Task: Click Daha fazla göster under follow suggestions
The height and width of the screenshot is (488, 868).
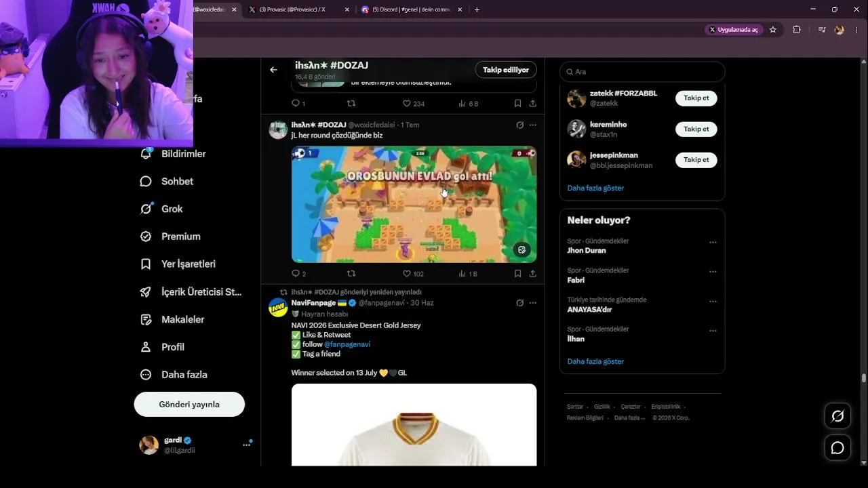Action: click(595, 188)
